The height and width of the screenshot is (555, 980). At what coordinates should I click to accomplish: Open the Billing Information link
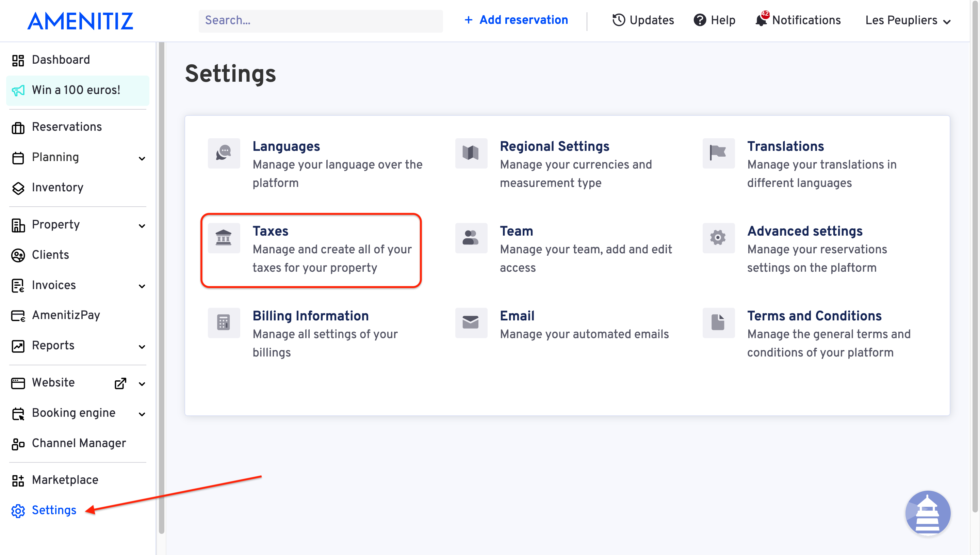(310, 316)
